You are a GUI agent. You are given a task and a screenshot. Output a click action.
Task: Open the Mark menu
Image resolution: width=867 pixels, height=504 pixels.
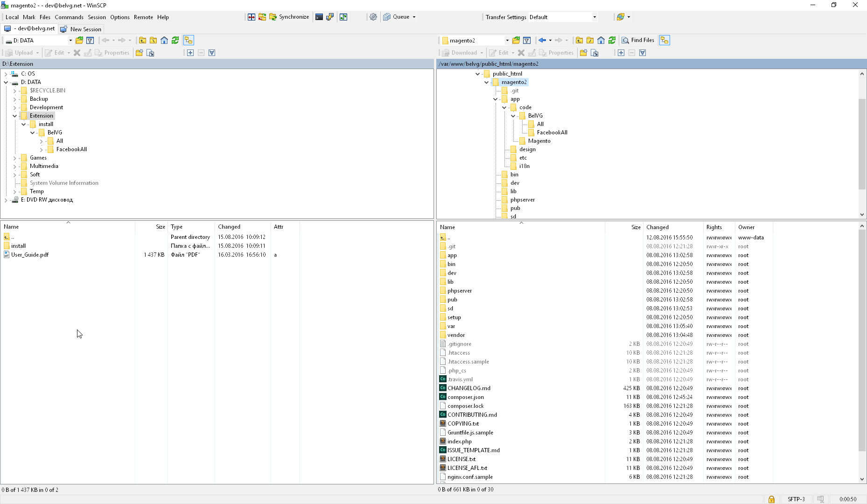[29, 17]
